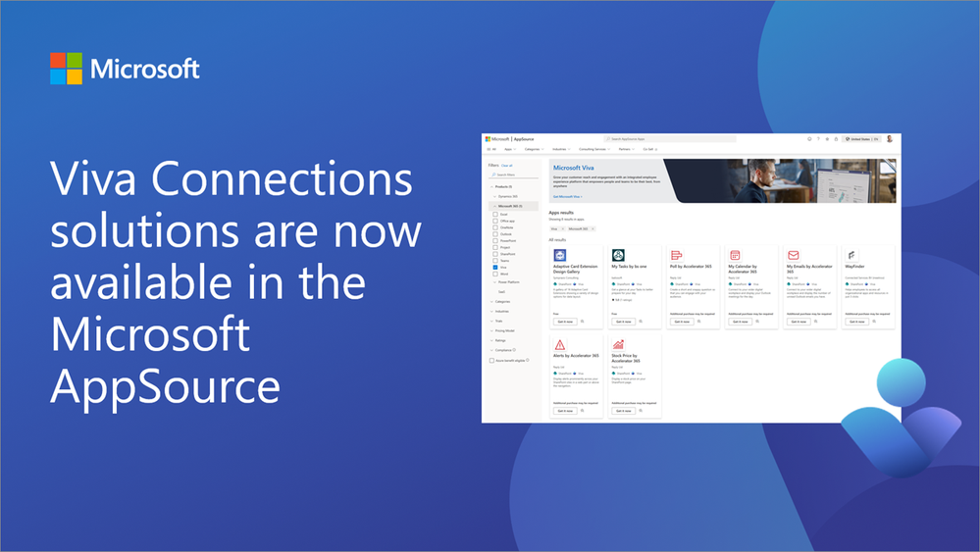The height and width of the screenshot is (552, 980).
Task: Click the Search filters field
Action: (x=513, y=175)
